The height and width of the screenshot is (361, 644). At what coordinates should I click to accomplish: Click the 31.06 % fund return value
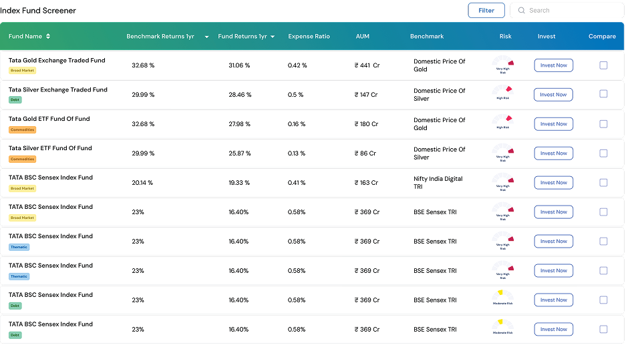coord(239,65)
